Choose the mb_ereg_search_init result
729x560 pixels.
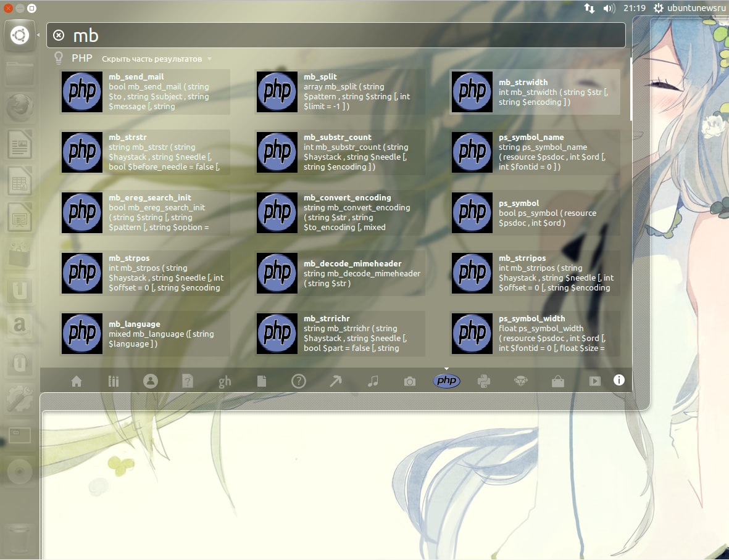(145, 213)
